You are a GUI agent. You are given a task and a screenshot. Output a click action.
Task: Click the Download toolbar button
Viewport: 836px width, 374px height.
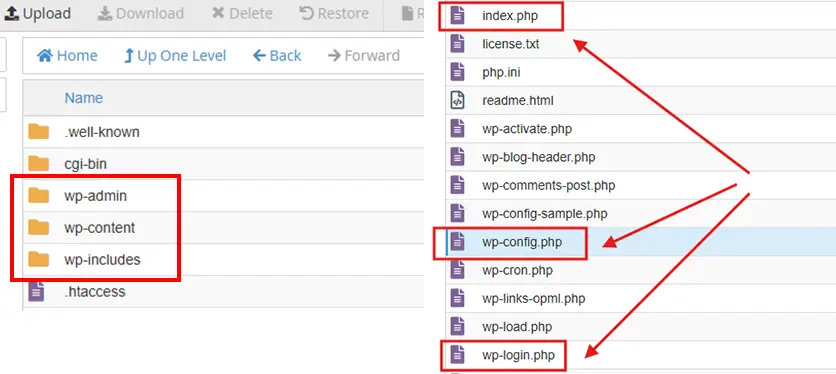(141, 13)
